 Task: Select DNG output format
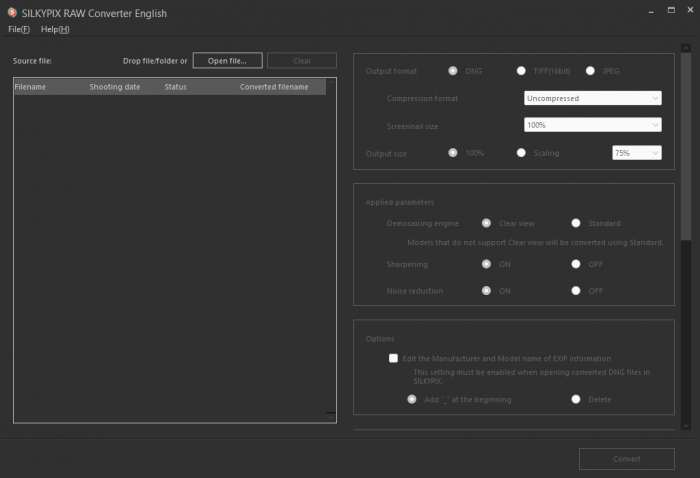(x=454, y=71)
